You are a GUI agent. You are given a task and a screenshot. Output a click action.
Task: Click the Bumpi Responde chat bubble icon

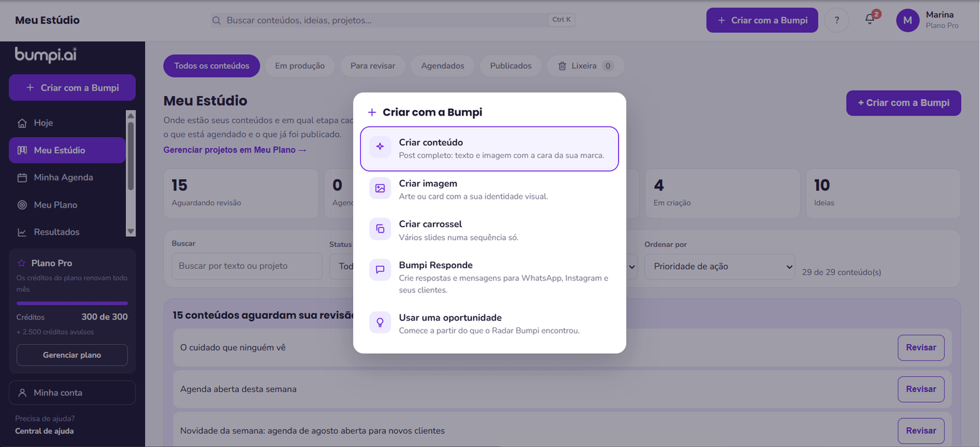[x=380, y=269]
